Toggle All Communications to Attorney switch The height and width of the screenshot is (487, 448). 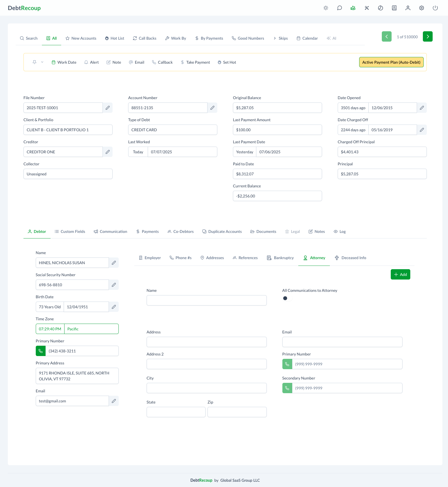pos(287,298)
